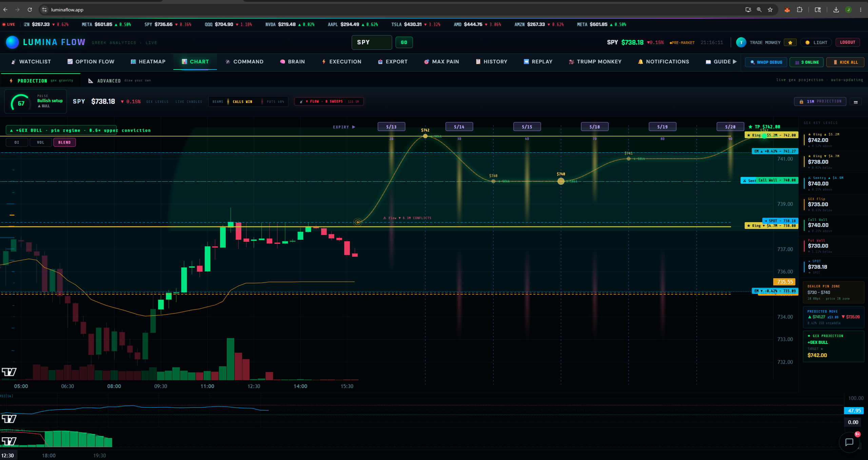Click the browser zoom magnifier icon
The height and width of the screenshot is (460, 868).
coord(759,10)
